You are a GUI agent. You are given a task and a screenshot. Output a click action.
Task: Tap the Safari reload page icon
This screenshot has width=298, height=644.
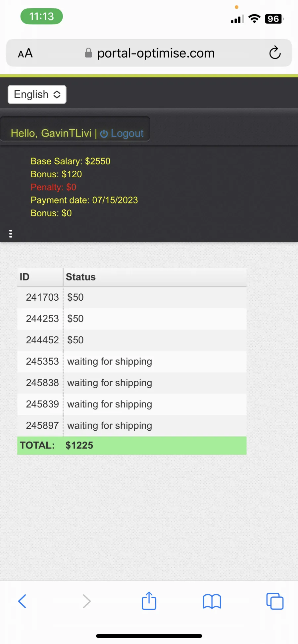click(275, 53)
